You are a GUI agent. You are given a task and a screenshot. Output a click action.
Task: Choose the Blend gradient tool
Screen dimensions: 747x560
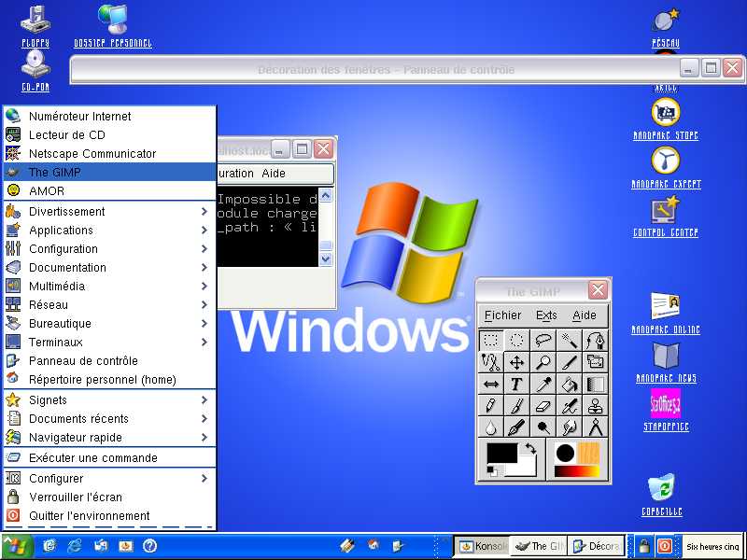(x=595, y=384)
